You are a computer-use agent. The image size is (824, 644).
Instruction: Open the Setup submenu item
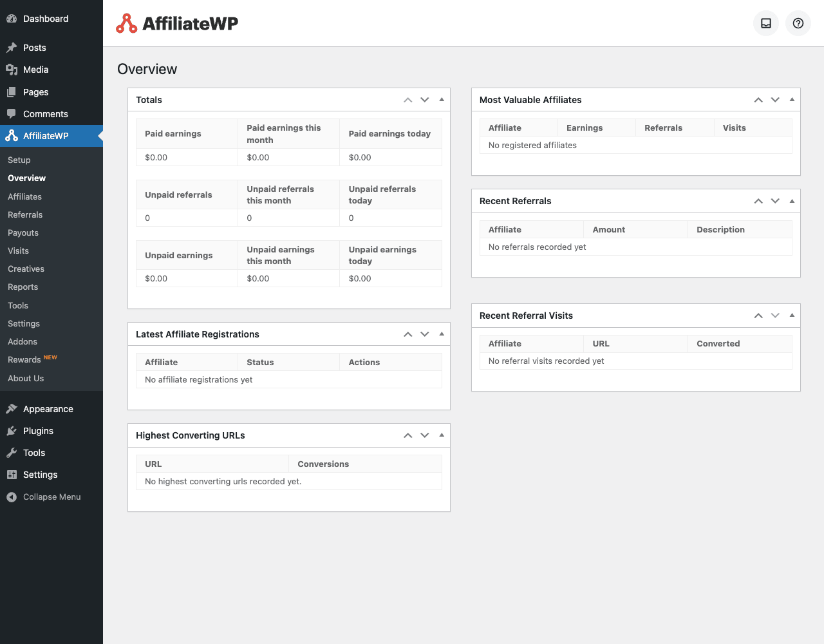51,160
